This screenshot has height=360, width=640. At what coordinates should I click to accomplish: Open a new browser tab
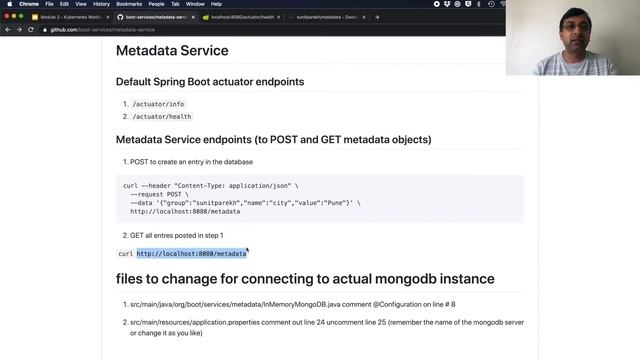(377, 17)
